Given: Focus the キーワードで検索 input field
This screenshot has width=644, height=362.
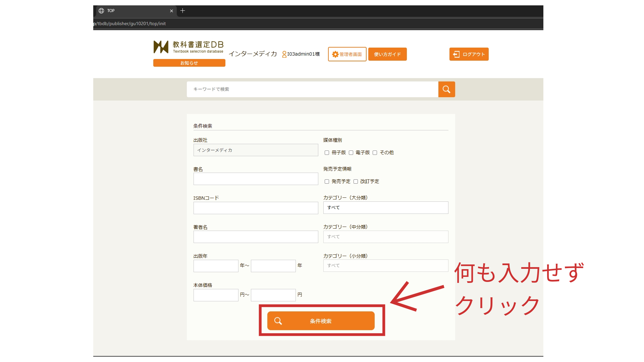Looking at the screenshot, I should coord(312,89).
